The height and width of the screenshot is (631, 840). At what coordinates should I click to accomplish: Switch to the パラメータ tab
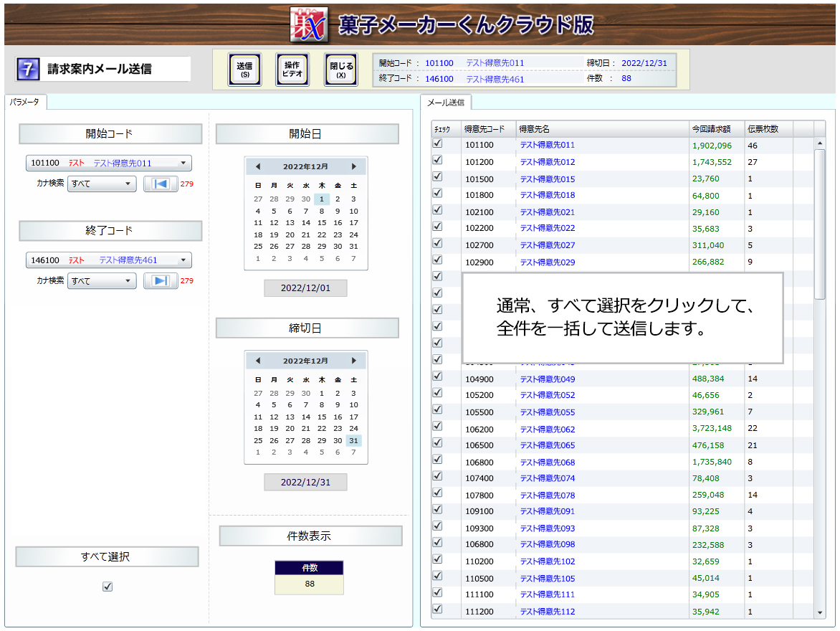(x=24, y=102)
